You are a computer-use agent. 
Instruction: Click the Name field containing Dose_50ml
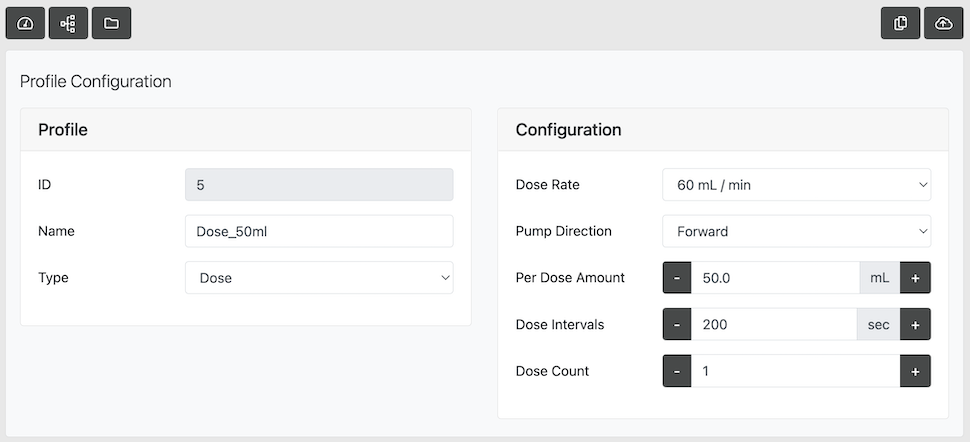click(319, 231)
